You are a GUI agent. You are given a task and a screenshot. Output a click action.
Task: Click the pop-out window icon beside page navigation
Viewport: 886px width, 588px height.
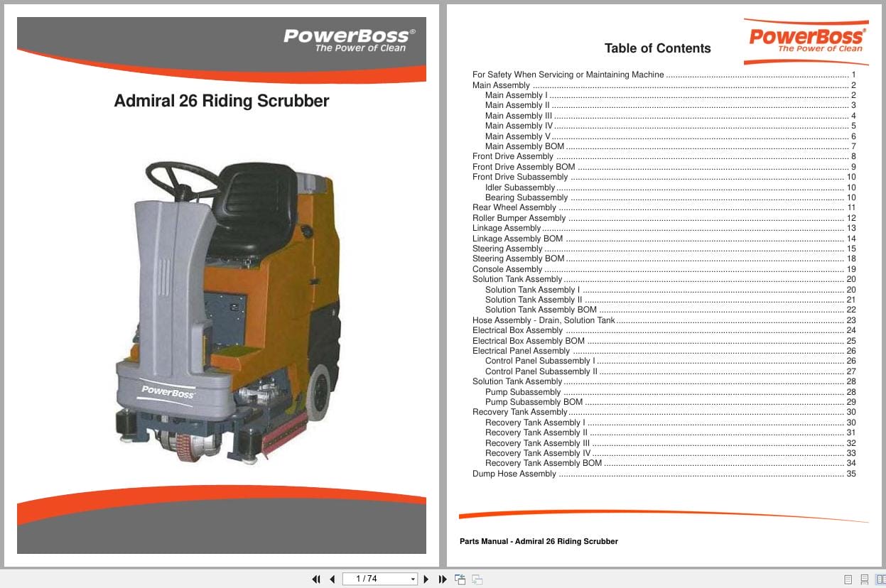460,579
